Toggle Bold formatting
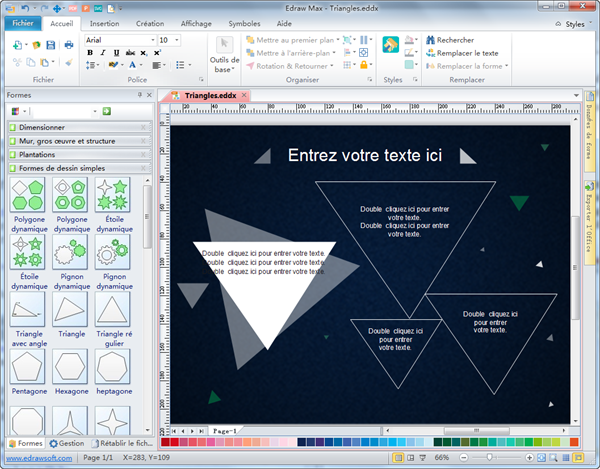 (90, 53)
